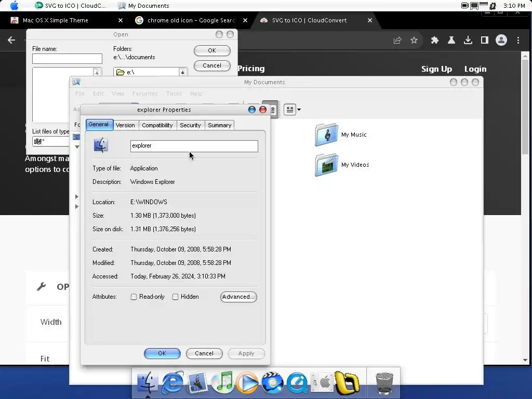Click Chrome back arrow button
Viewport: 532px width, 399px height.
11,40
